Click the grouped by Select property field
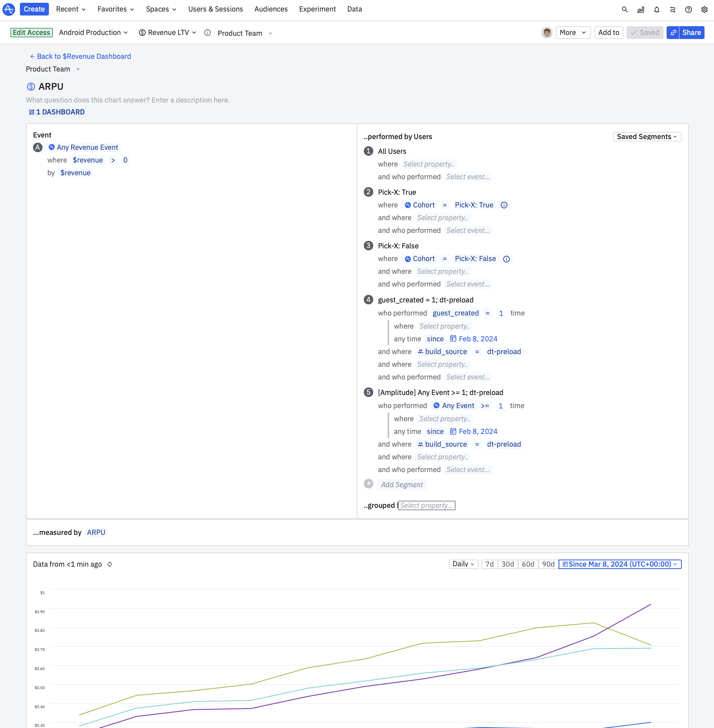The height and width of the screenshot is (728, 714). click(427, 505)
